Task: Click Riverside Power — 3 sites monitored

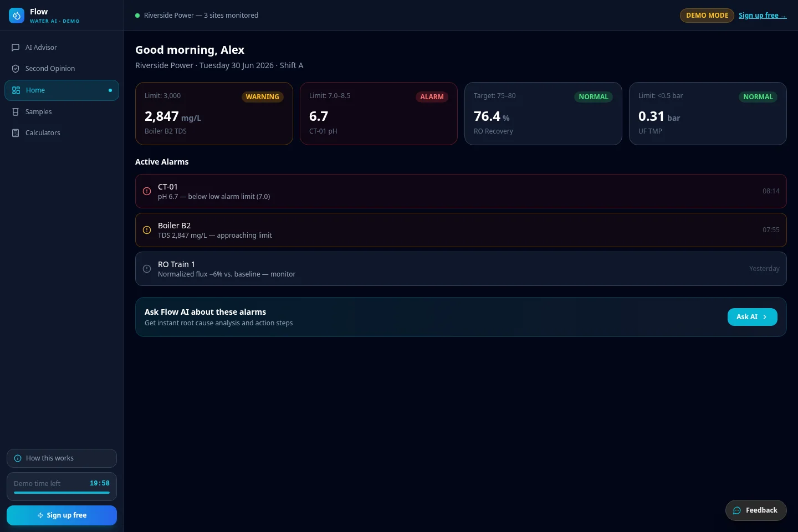Action: (201, 16)
